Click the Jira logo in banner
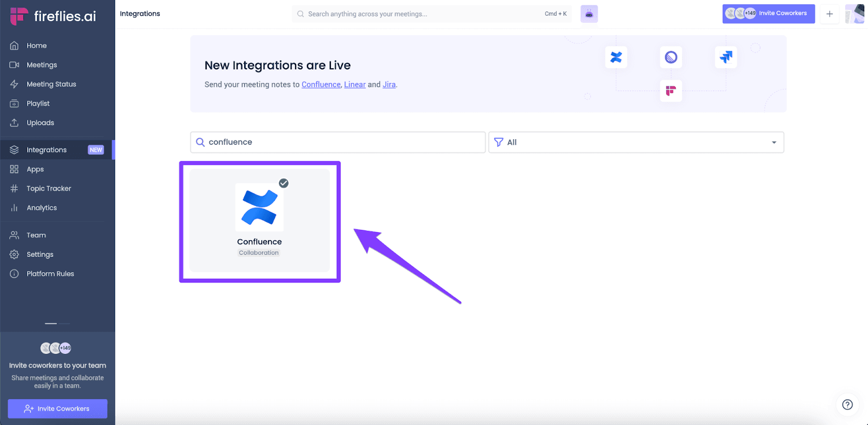 pos(726,57)
